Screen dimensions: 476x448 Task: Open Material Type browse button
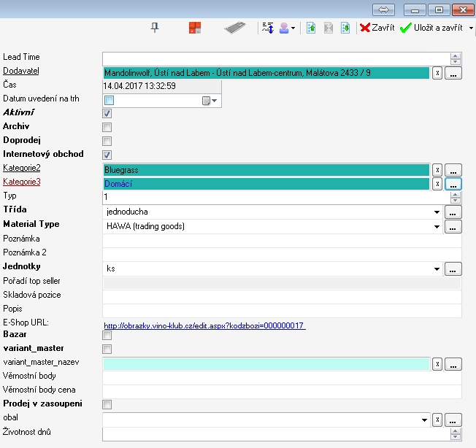453,226
